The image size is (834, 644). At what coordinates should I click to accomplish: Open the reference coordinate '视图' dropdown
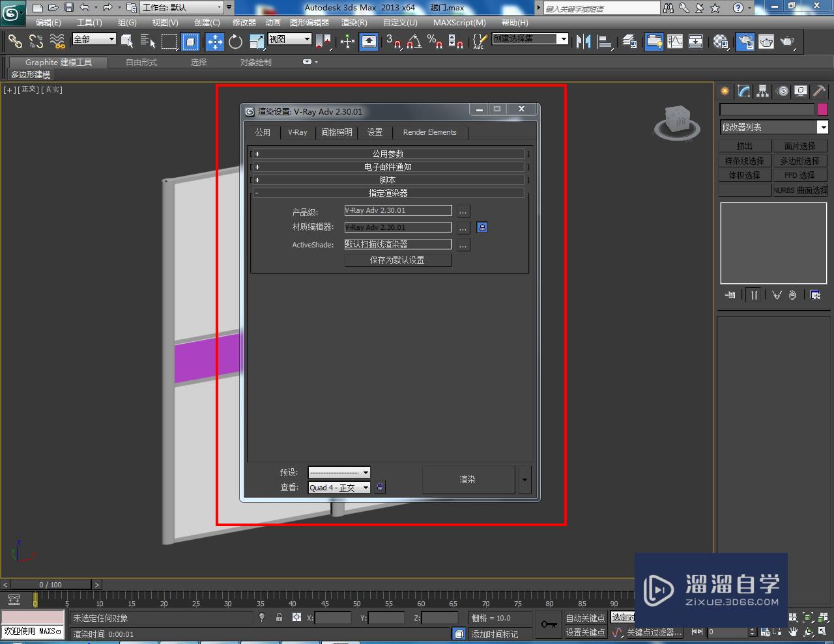[x=289, y=39]
